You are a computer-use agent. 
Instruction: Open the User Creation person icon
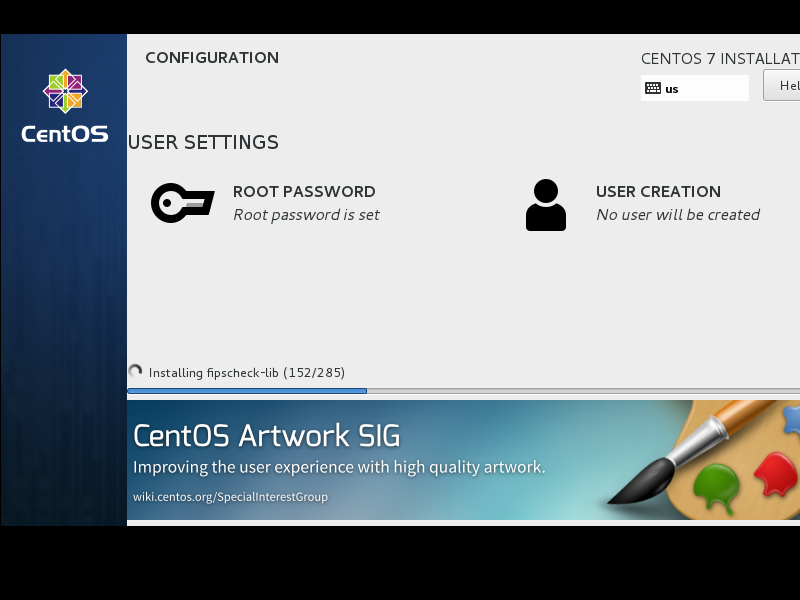(545, 205)
